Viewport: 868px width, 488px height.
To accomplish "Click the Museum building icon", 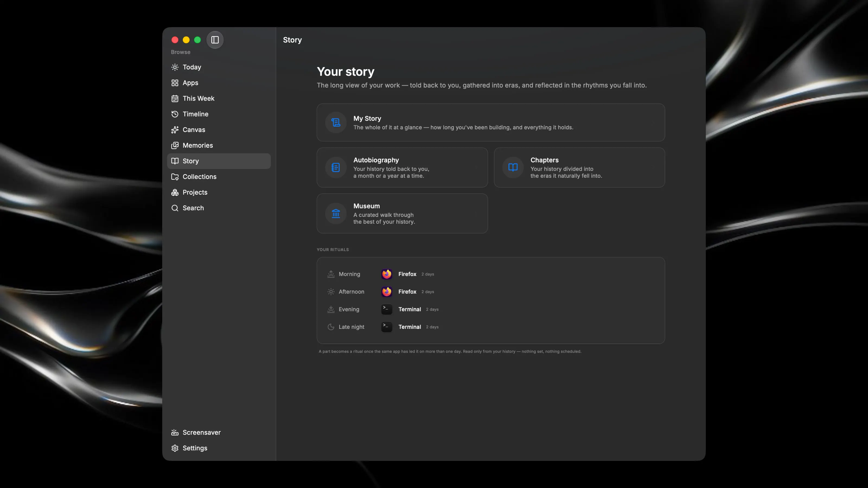I will (x=336, y=214).
